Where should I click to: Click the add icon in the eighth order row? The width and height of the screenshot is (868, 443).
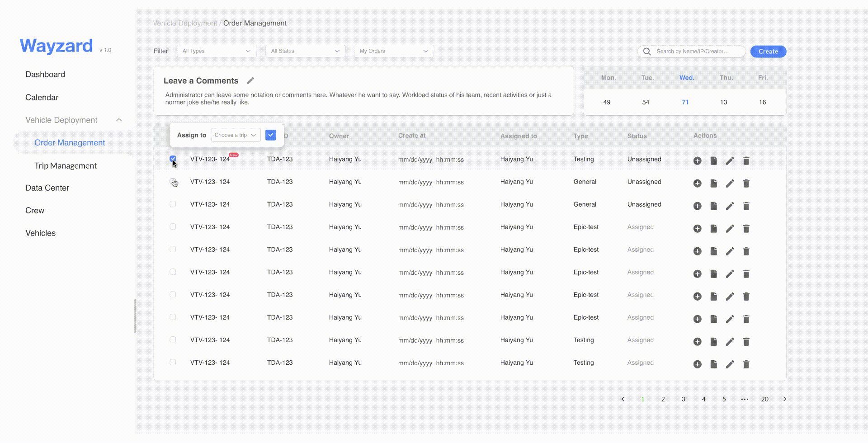click(698, 319)
